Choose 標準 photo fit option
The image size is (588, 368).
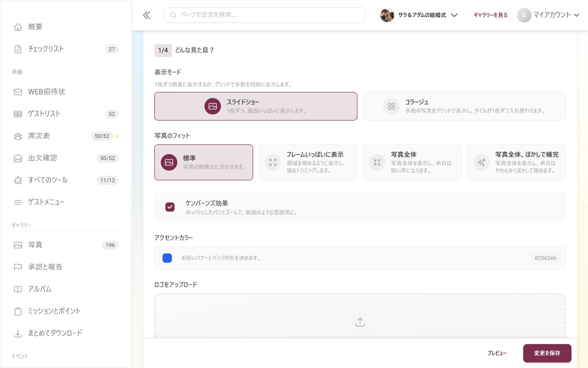[x=204, y=162]
